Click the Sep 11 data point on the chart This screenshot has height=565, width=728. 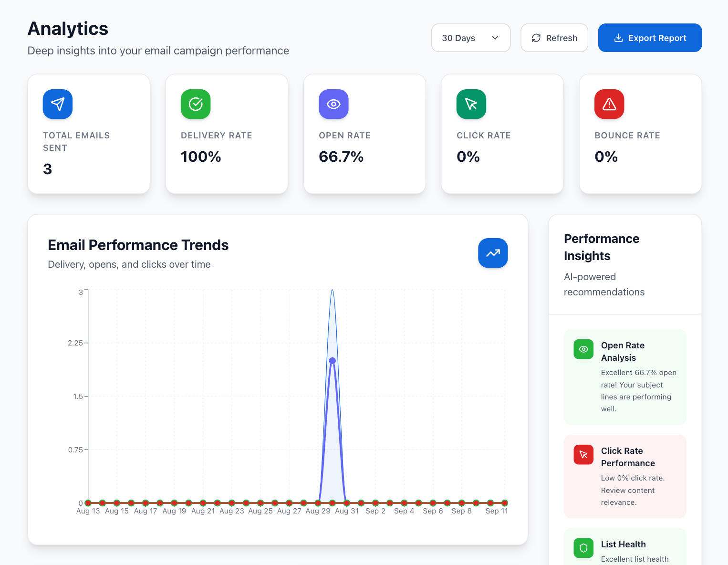[x=505, y=503]
